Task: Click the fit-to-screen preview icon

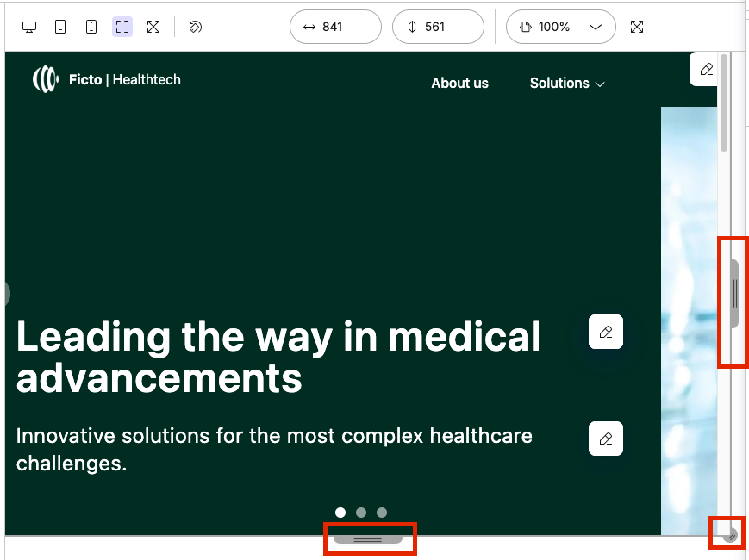Action: coord(153,27)
